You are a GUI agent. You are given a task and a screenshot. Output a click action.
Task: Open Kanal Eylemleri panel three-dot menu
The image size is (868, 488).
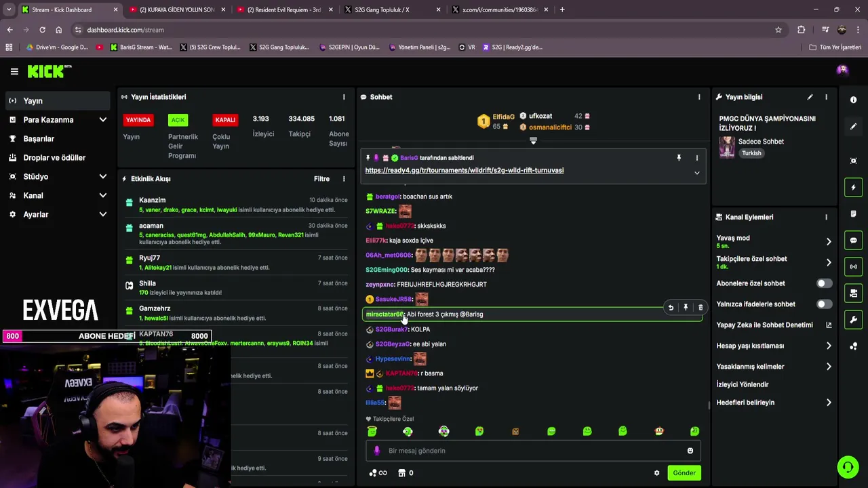tap(826, 217)
